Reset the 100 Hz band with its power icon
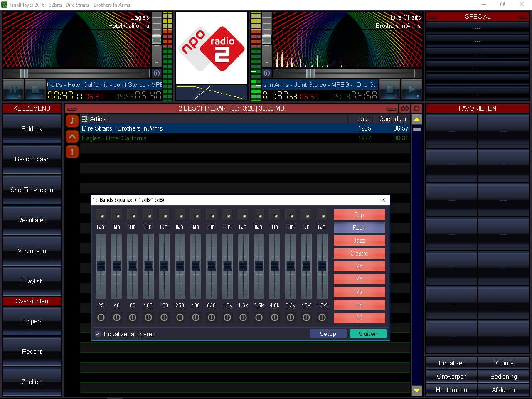 pos(148,318)
